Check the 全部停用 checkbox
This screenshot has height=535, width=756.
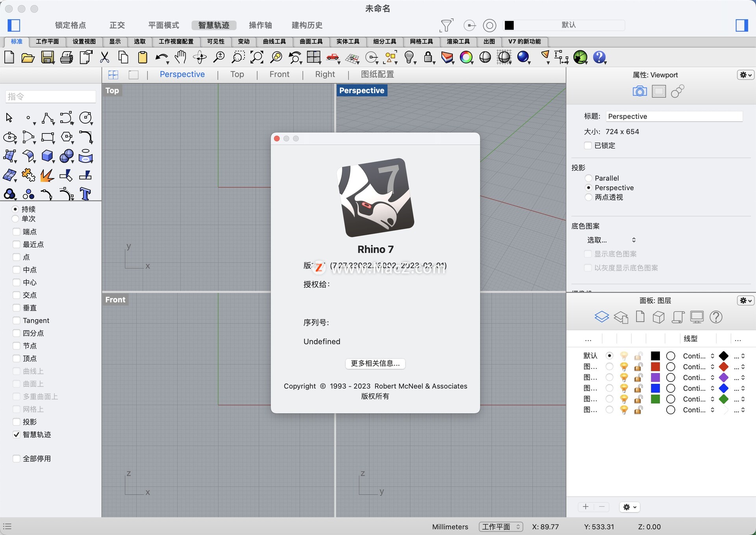coord(17,459)
